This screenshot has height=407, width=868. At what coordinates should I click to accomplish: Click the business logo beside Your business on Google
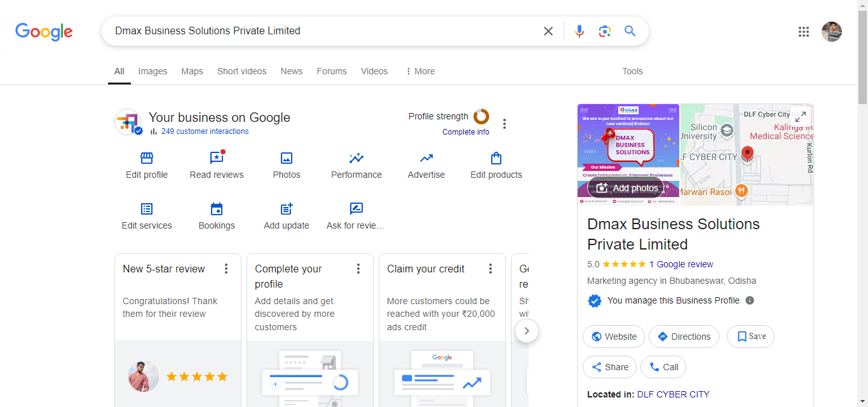coord(128,122)
